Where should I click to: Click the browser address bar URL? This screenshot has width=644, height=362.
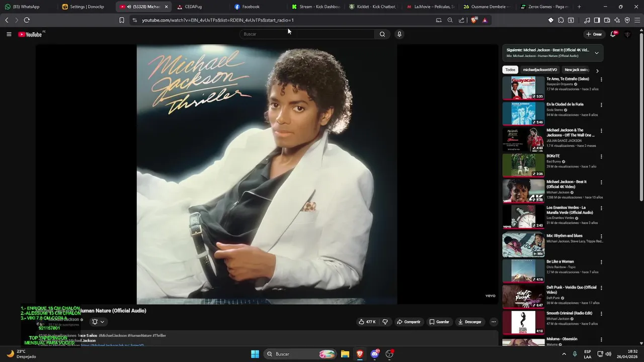(x=218, y=20)
